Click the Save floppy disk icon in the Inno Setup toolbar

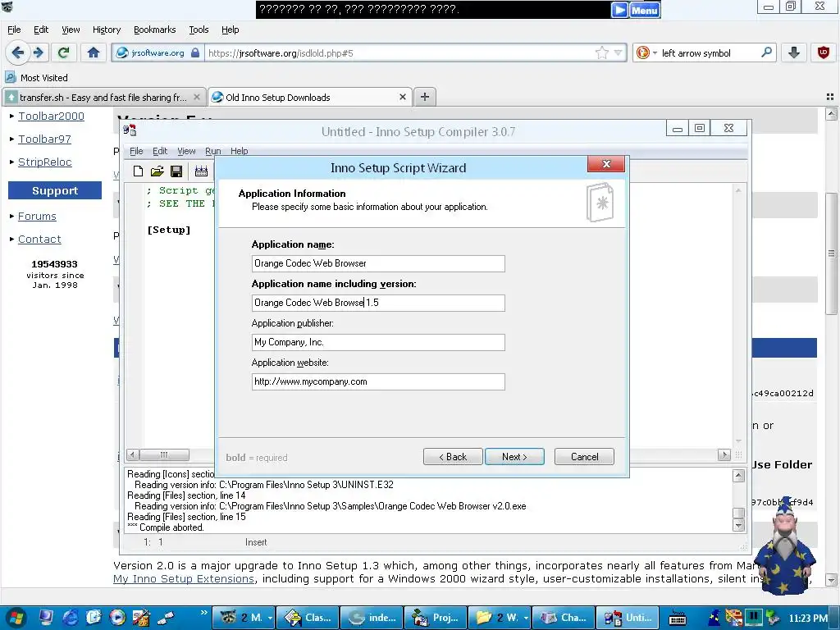176,171
